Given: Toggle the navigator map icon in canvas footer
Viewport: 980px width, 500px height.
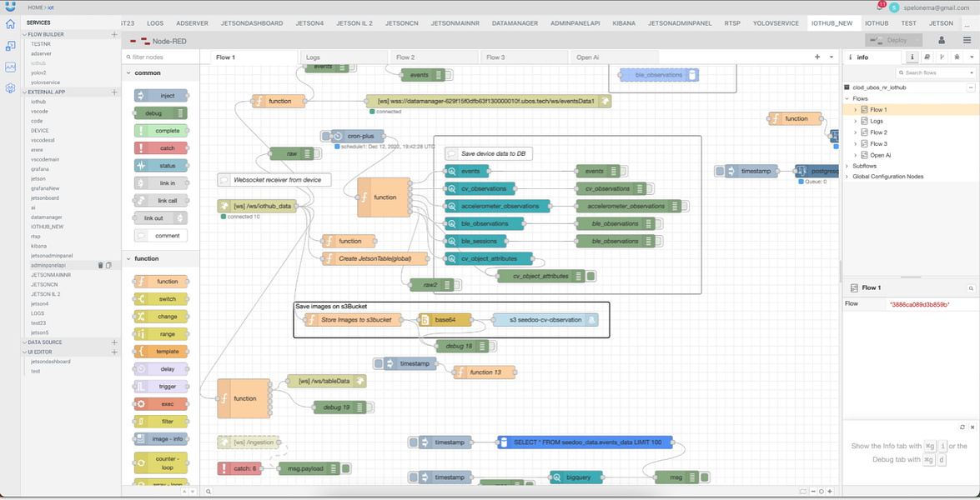Looking at the screenshot, I should (802, 492).
